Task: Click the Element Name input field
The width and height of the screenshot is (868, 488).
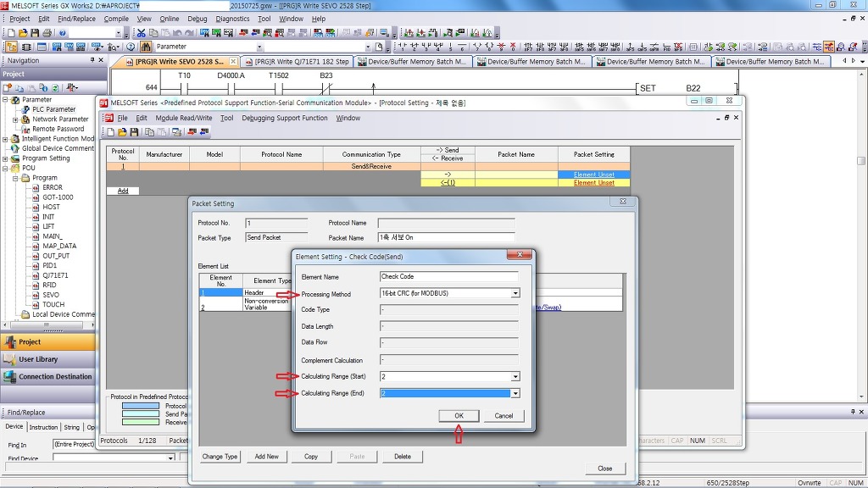Action: click(x=448, y=276)
